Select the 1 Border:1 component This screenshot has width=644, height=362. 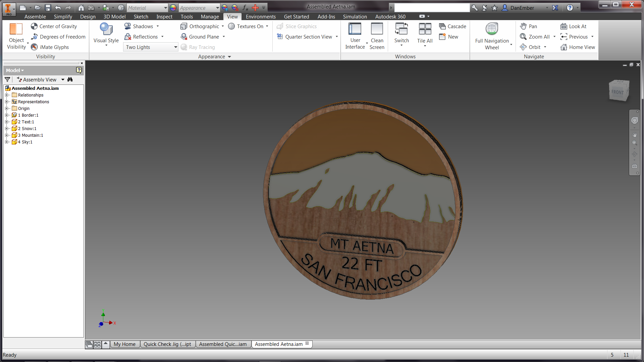25,115
